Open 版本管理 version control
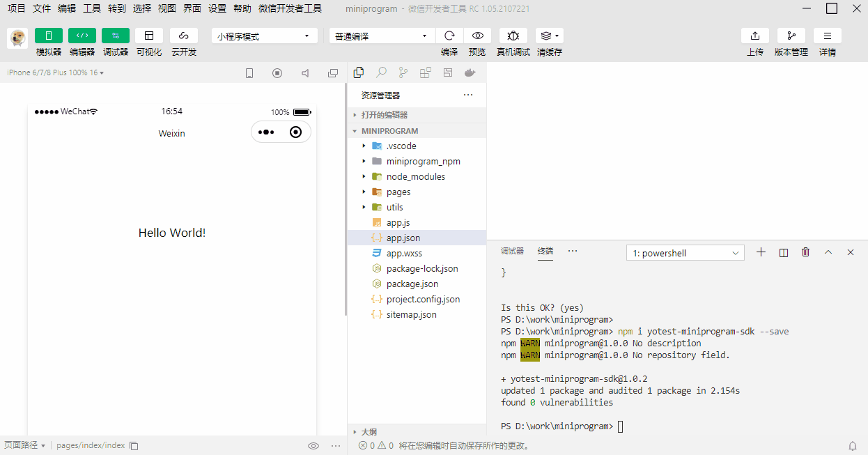Image resolution: width=868 pixels, height=455 pixels. 791,36
